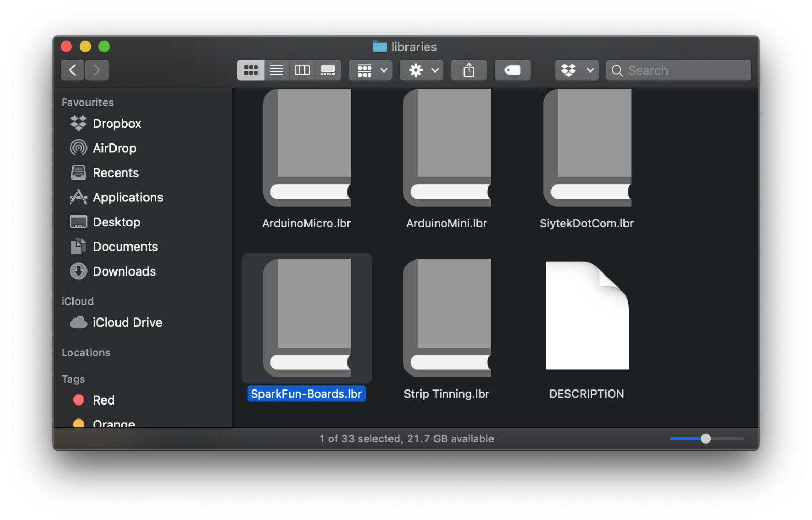Click the icon size slider
Screen dimensions: 812x520
pos(706,439)
